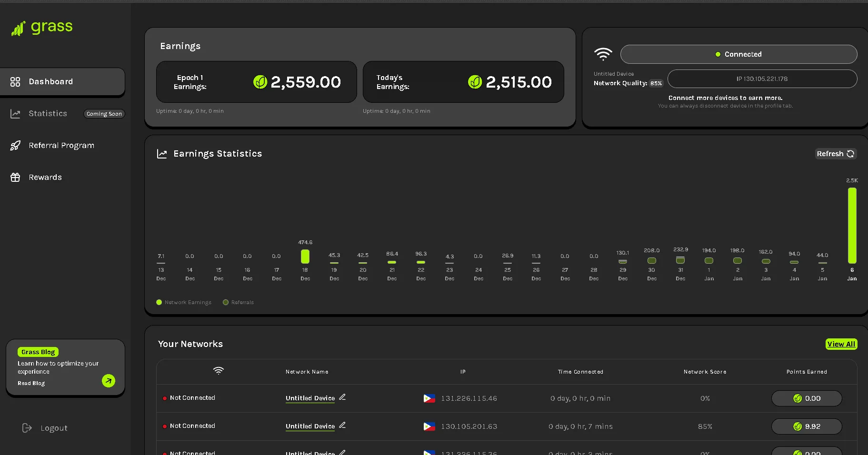Click the Rewards gift icon
Screen dimensions: 868x455
[x=15, y=178]
